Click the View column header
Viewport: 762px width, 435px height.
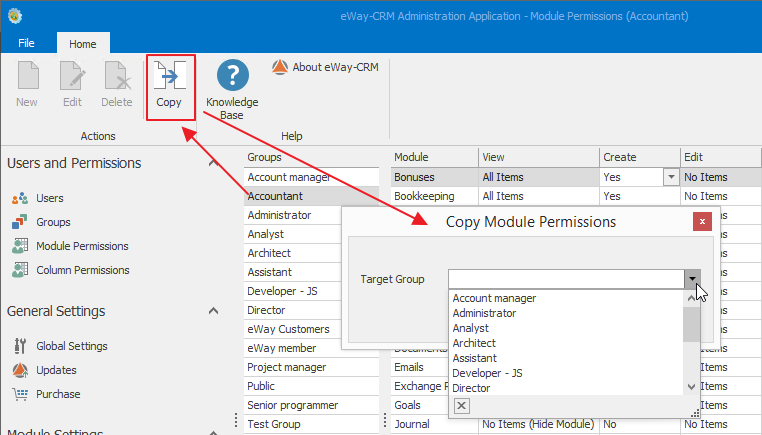tap(539, 157)
